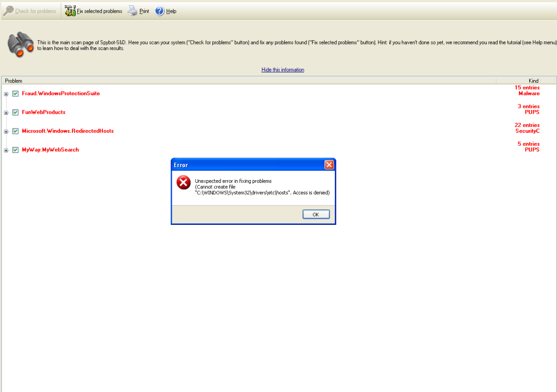Select the Fraud.WindowsProtectionSuite row text

pos(61,94)
